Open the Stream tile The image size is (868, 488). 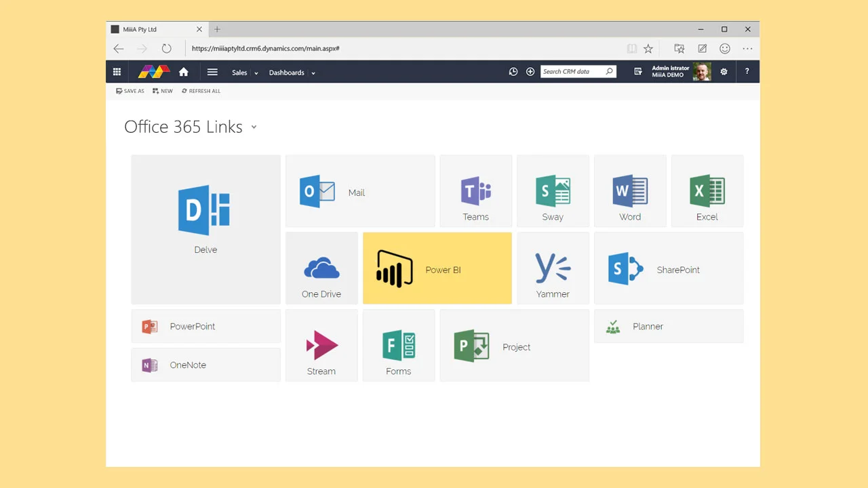(321, 346)
